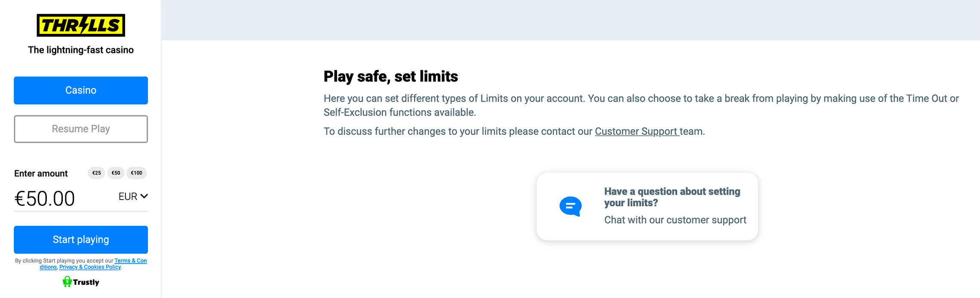Click the chevron arrow next to EUR
Viewport: 980px width, 298px height.
click(x=144, y=196)
